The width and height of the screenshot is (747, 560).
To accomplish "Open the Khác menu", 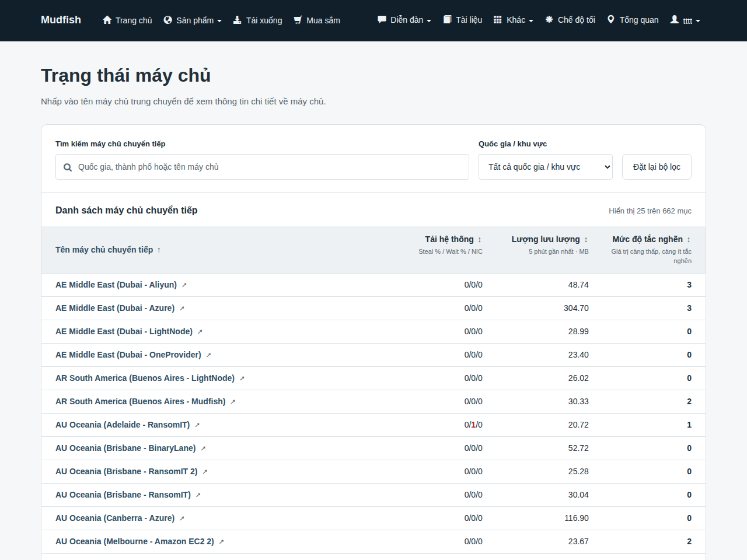I will coord(514,20).
